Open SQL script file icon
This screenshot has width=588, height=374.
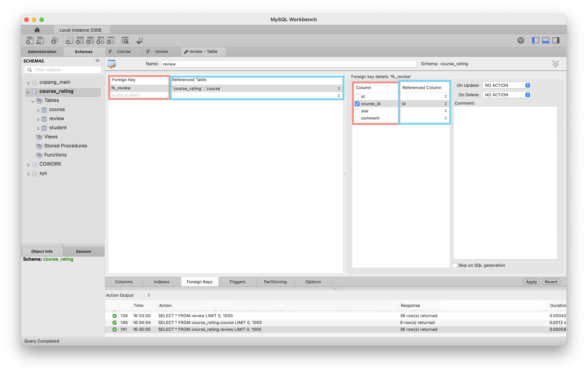click(x=40, y=40)
